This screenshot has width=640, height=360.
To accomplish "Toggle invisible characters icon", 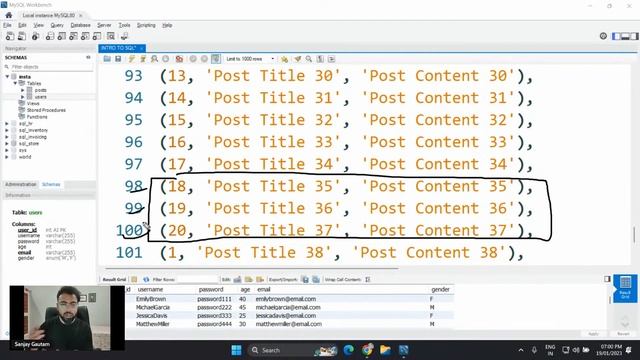I will [320, 59].
